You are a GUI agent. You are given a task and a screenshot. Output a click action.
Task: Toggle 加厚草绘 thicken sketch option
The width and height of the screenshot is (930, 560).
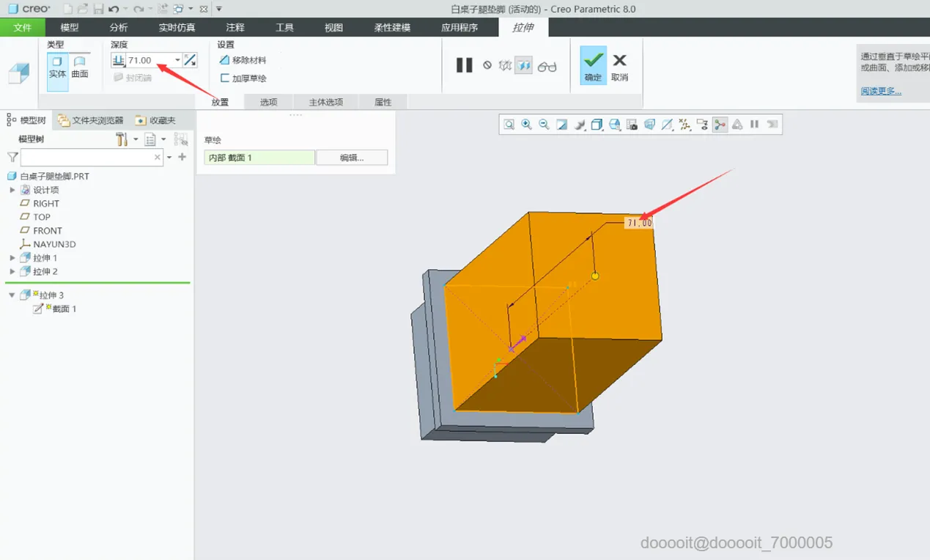[243, 78]
